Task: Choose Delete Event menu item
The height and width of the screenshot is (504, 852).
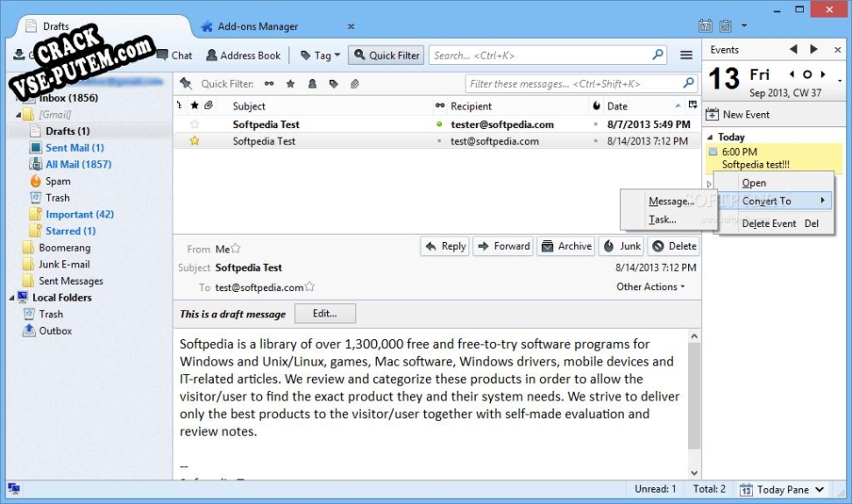Action: (774, 224)
